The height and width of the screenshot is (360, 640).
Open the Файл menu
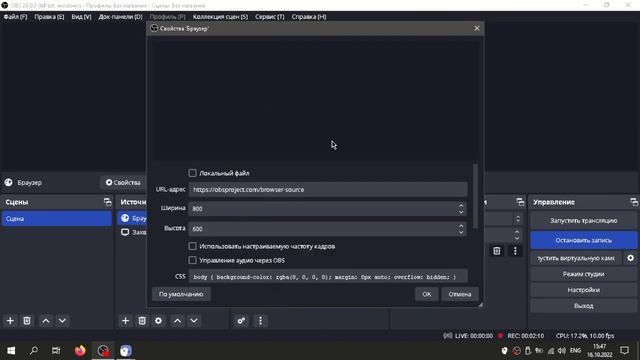16,17
